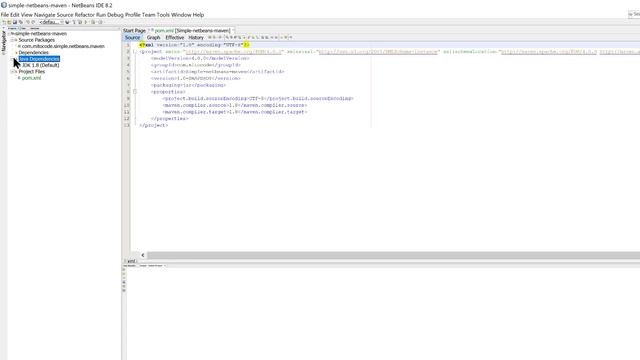
Task: Open the Edit menu
Action: click(x=15, y=15)
